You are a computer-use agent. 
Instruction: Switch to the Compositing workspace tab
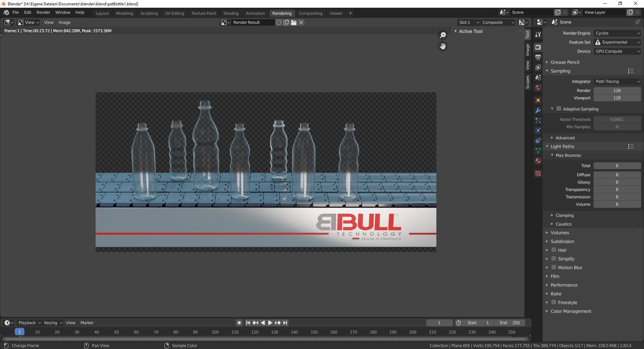click(310, 13)
